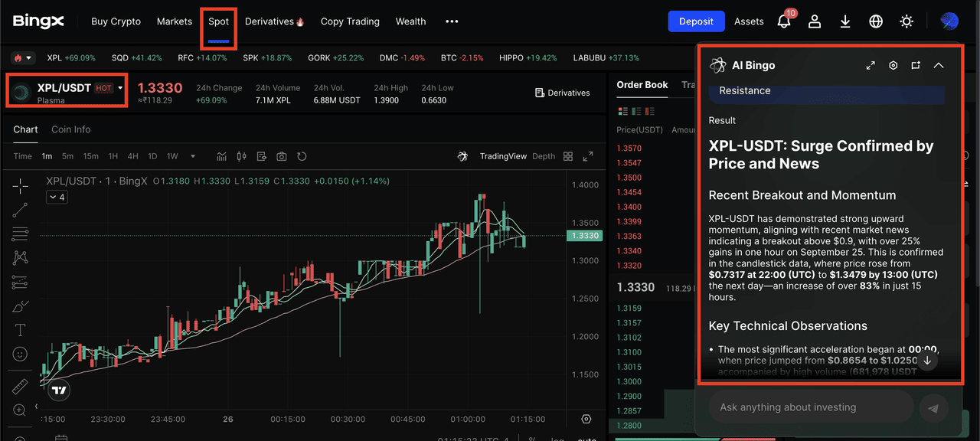Select the text annotation tool
Viewport: 980px width, 441px height.
click(x=21, y=330)
